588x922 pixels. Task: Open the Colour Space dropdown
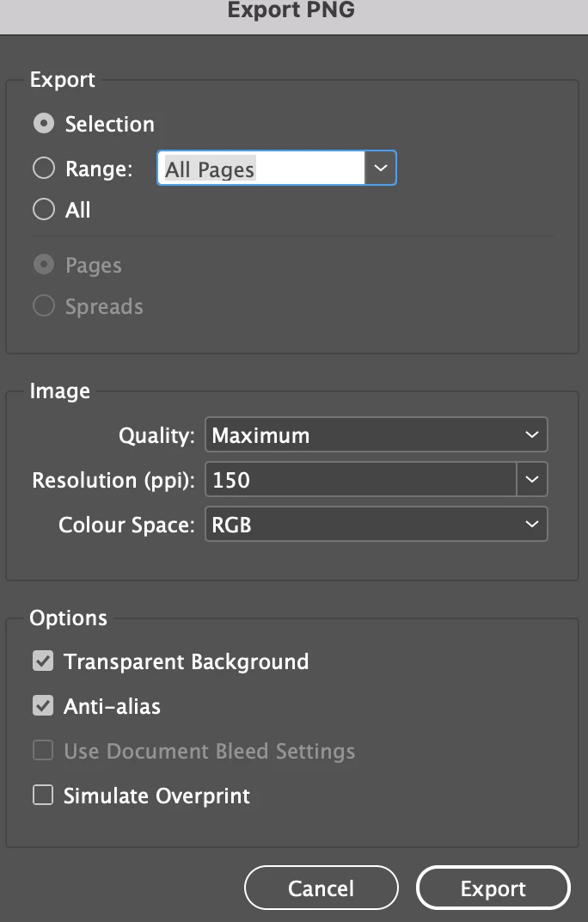[x=376, y=524]
